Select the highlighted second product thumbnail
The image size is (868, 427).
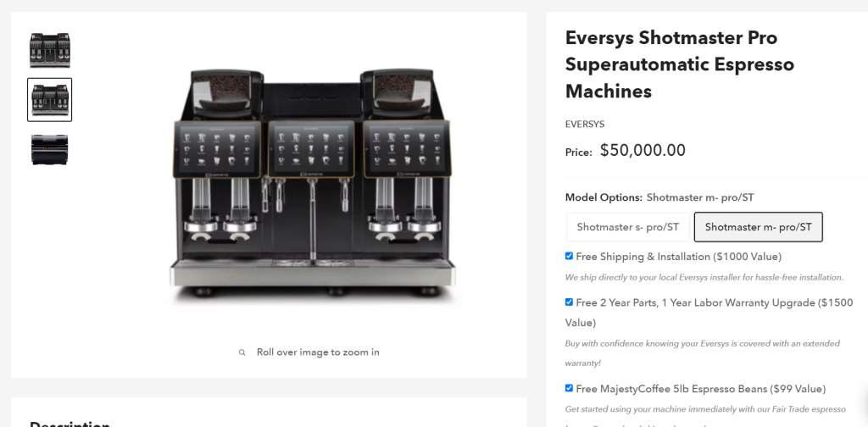click(50, 100)
